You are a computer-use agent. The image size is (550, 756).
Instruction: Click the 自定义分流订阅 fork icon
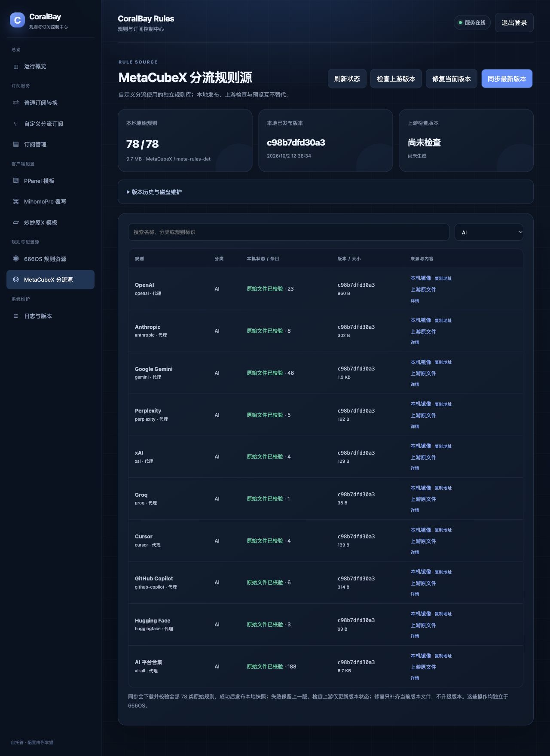point(16,124)
